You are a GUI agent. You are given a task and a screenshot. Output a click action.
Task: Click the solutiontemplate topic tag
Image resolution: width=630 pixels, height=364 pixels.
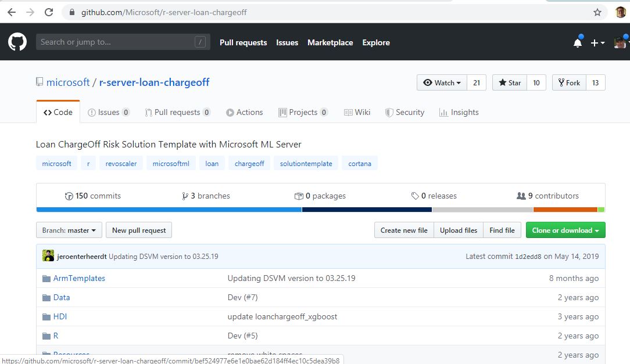coord(306,163)
